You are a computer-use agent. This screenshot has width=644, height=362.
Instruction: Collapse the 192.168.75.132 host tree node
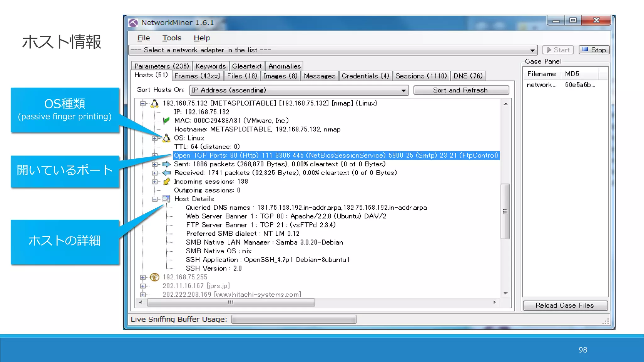pyautogui.click(x=143, y=103)
